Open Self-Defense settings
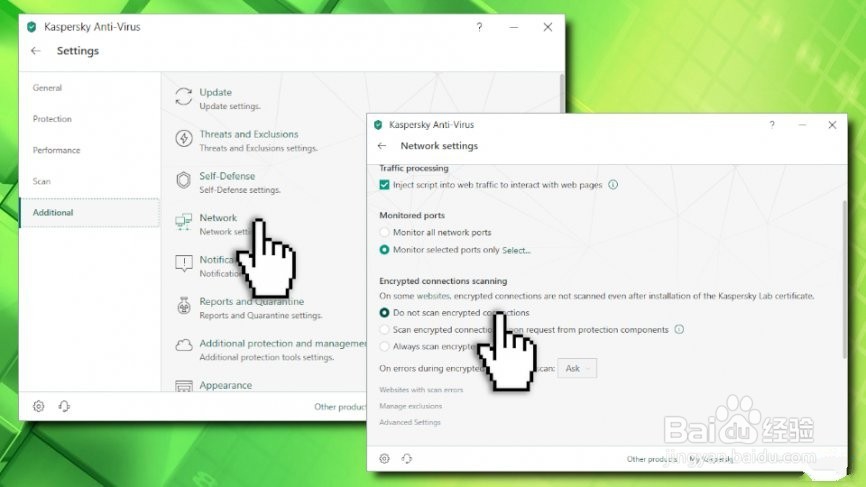Image resolution: width=866 pixels, height=487 pixels. pyautogui.click(x=227, y=176)
